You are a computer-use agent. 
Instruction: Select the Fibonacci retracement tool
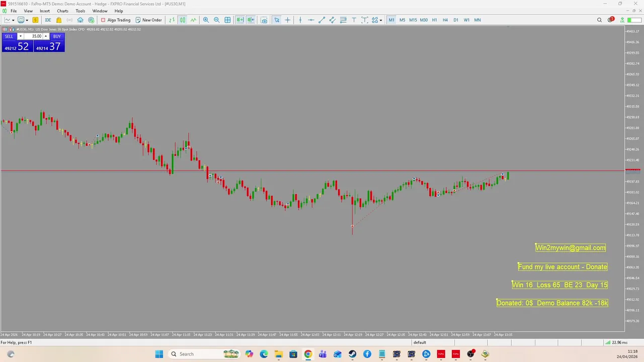(x=343, y=20)
